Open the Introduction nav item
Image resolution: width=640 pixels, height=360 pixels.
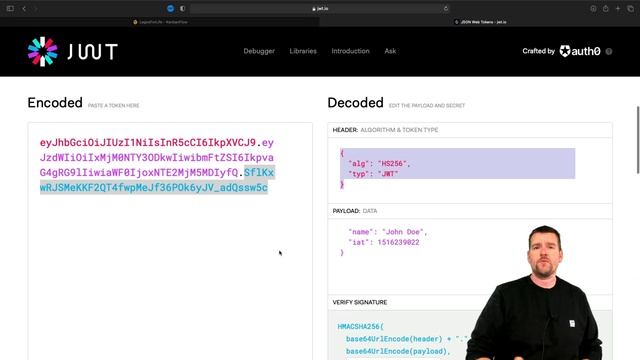pyautogui.click(x=350, y=51)
